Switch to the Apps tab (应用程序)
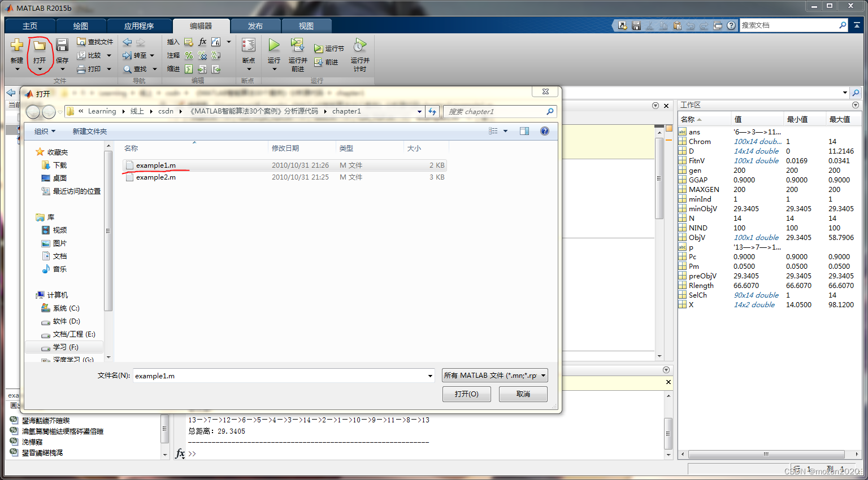This screenshot has width=868, height=480. [x=139, y=26]
